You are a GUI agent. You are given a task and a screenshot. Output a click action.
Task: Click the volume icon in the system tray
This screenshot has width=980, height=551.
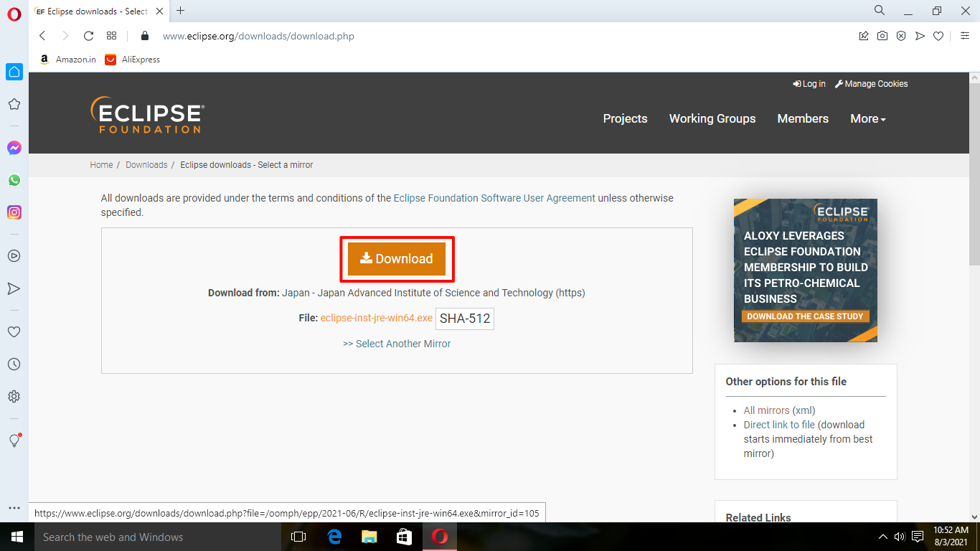[x=900, y=537]
